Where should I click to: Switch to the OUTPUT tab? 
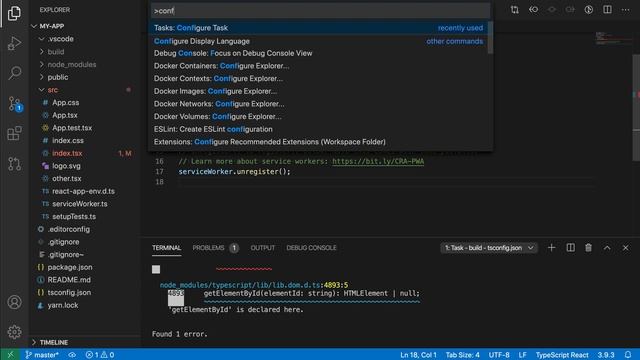click(262, 248)
